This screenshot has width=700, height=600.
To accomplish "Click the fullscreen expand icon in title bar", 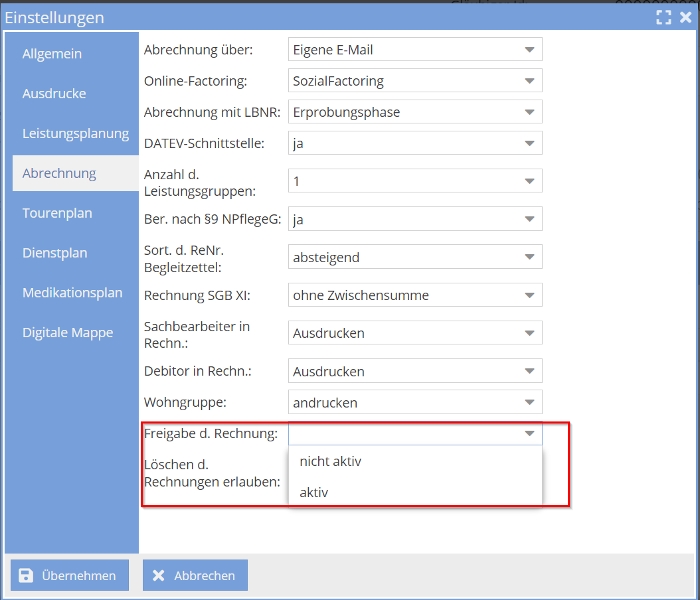I will tap(663, 17).
